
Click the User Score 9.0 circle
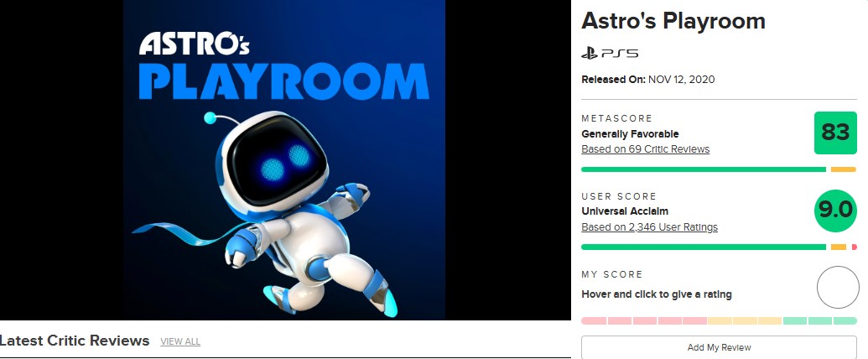[x=835, y=211]
